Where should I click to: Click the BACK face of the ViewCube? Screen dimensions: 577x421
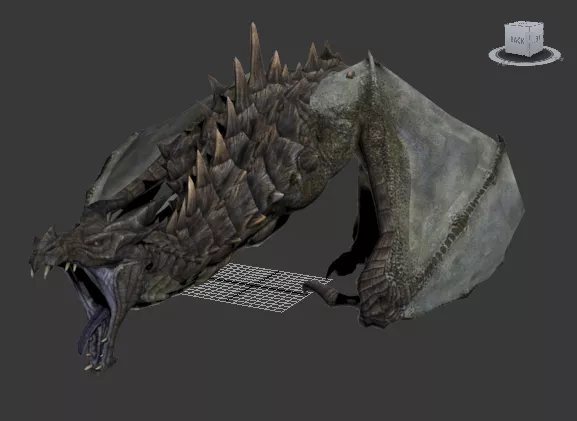(517, 40)
